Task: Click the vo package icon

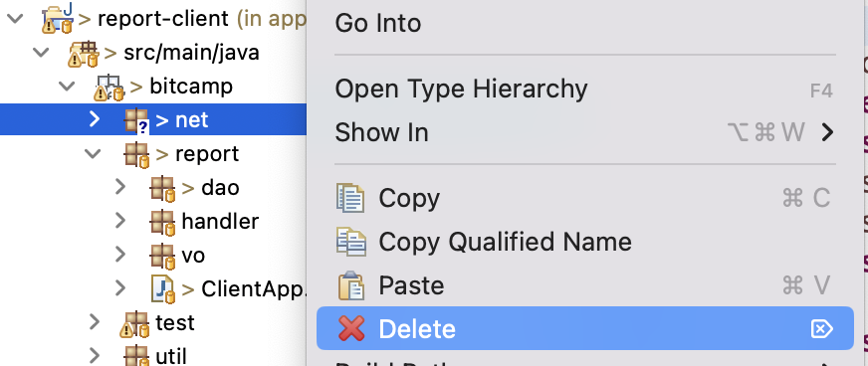Action: [x=163, y=256]
